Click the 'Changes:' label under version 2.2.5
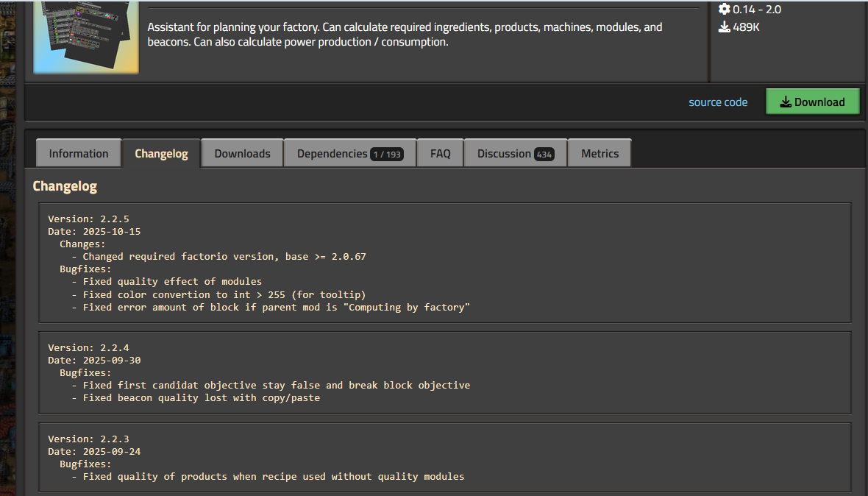Viewport: 868px width, 496px height. 82,244
